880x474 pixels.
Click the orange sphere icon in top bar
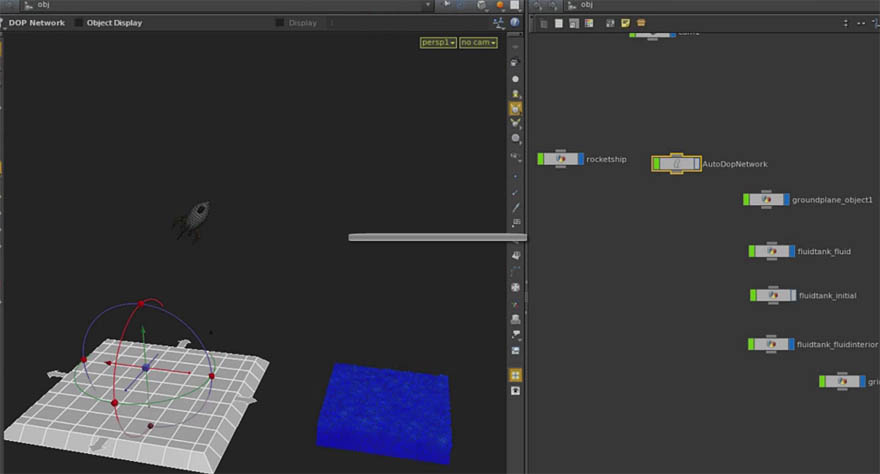[499, 5]
